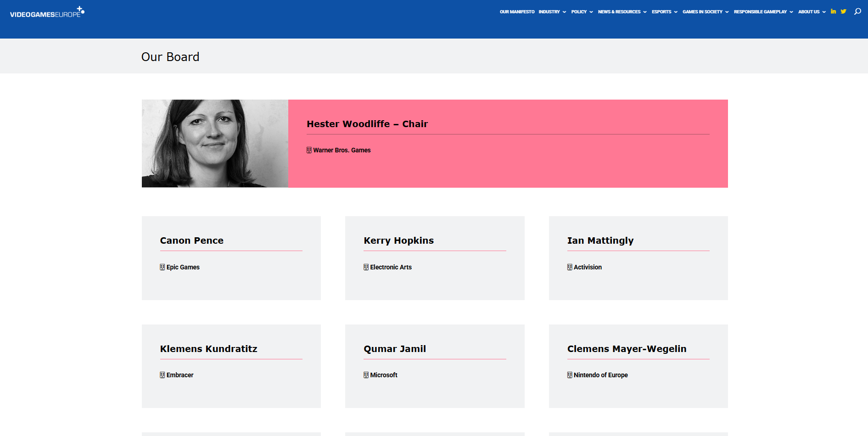Image resolution: width=868 pixels, height=436 pixels.
Task: Select the Ian Mattingly name heading
Action: point(600,240)
